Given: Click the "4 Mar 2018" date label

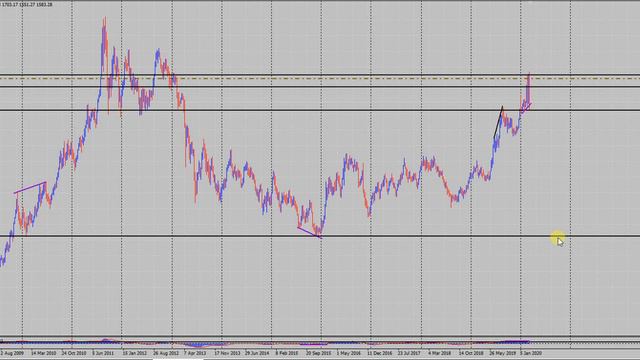Looking at the screenshot, I should [x=440, y=353].
